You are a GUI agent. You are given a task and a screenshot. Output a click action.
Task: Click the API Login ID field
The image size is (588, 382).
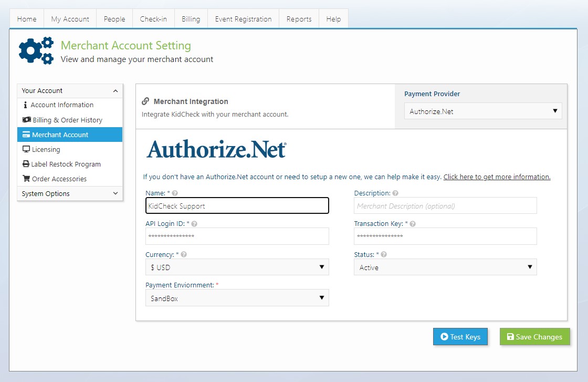point(237,236)
